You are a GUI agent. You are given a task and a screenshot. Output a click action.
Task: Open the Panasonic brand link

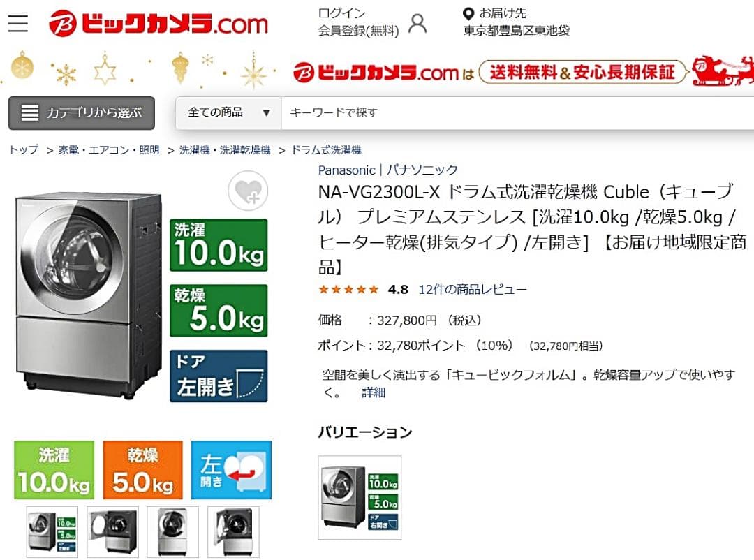coord(346,170)
